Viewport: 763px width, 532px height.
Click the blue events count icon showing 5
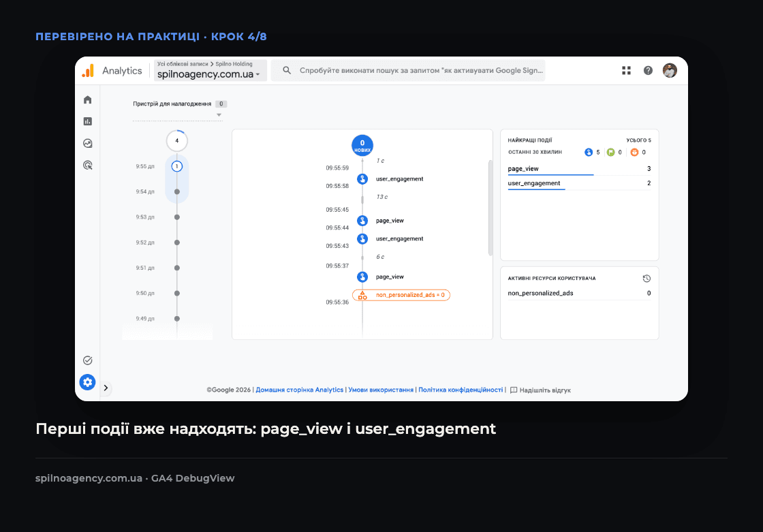(589, 153)
